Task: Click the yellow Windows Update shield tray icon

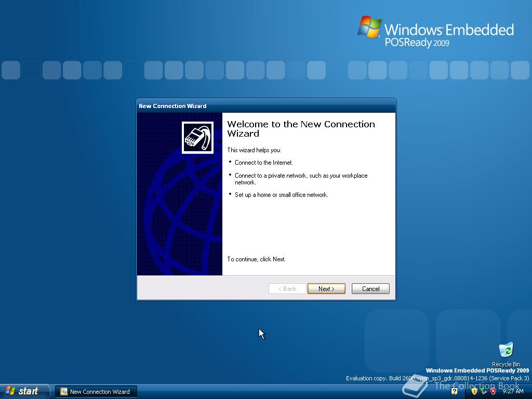Action: [x=474, y=391]
